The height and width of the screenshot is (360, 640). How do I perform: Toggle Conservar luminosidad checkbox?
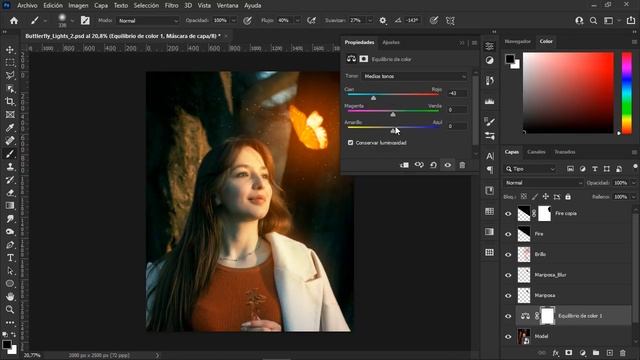(x=350, y=143)
